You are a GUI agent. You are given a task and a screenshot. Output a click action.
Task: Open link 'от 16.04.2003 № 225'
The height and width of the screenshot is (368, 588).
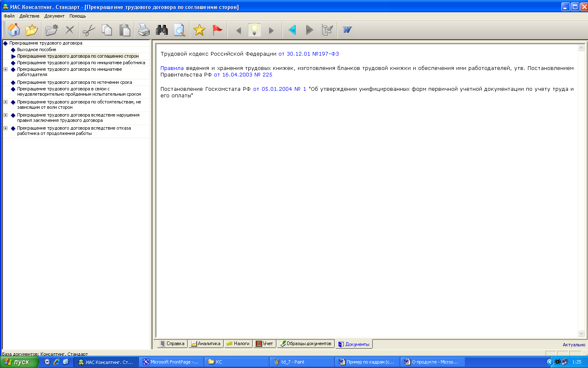243,75
